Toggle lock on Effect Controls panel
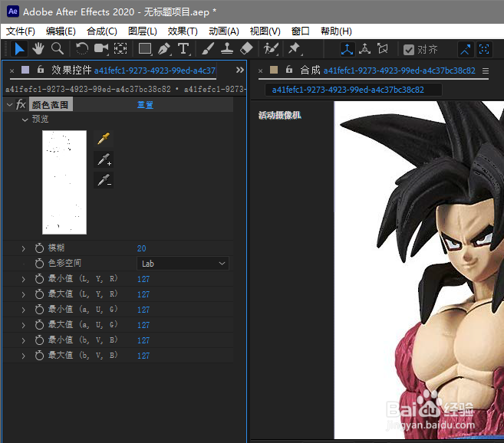 click(41, 70)
